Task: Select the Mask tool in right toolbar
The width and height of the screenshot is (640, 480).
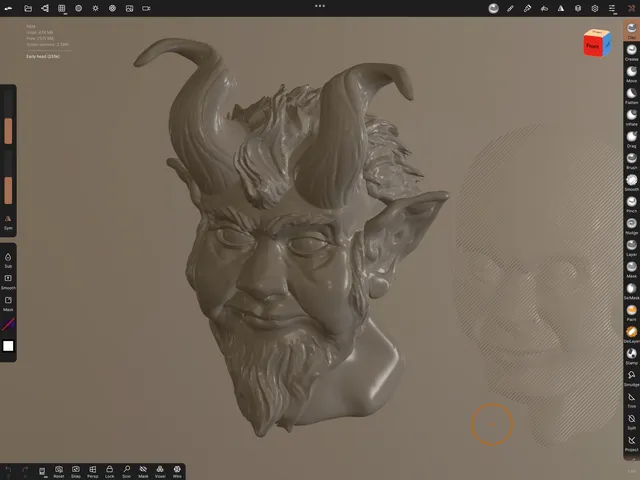Action: (x=631, y=269)
